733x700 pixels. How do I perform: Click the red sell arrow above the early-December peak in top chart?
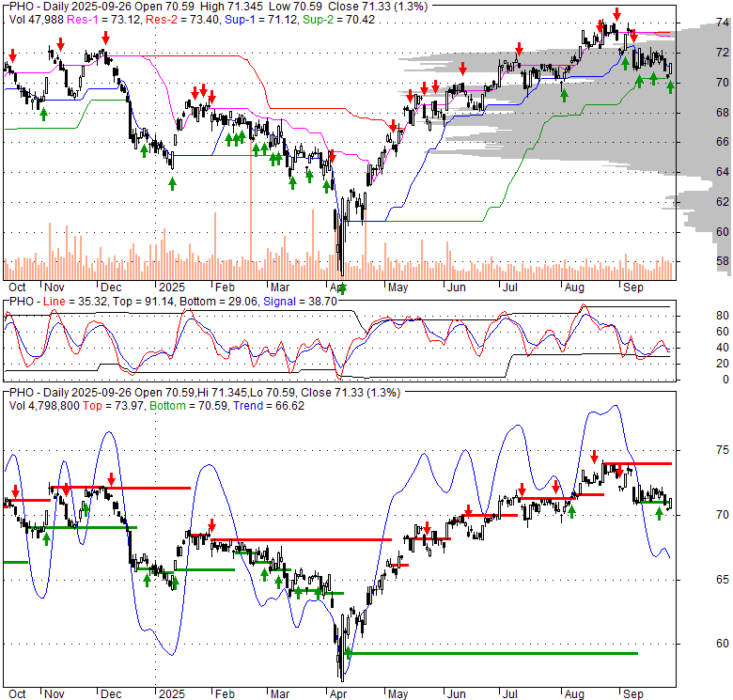[x=105, y=38]
